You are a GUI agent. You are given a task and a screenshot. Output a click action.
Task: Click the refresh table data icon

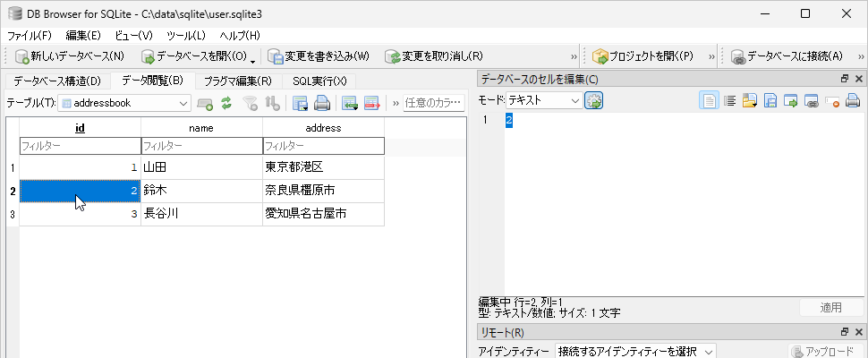click(x=227, y=103)
